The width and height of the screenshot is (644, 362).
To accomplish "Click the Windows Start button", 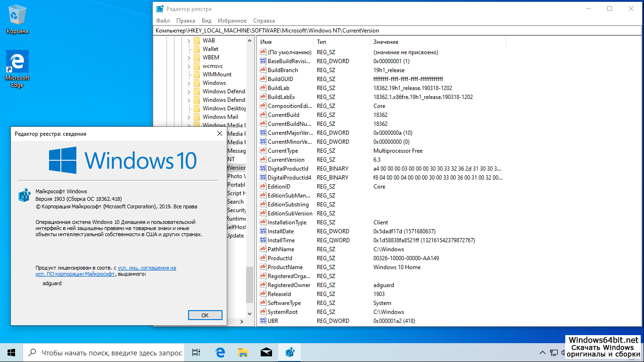I will tap(11, 353).
